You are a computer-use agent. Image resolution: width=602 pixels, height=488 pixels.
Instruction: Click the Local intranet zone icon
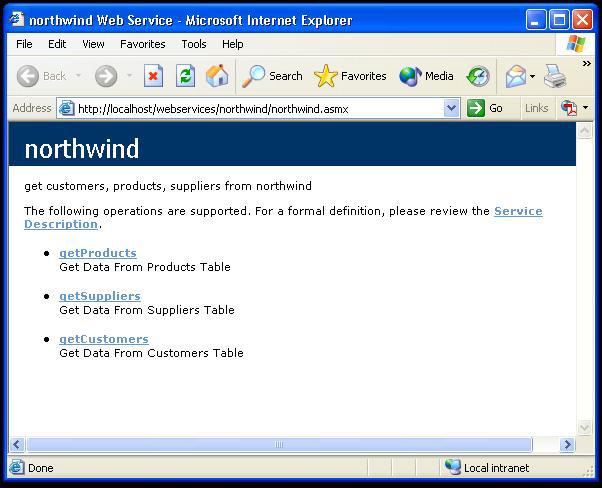(x=453, y=467)
